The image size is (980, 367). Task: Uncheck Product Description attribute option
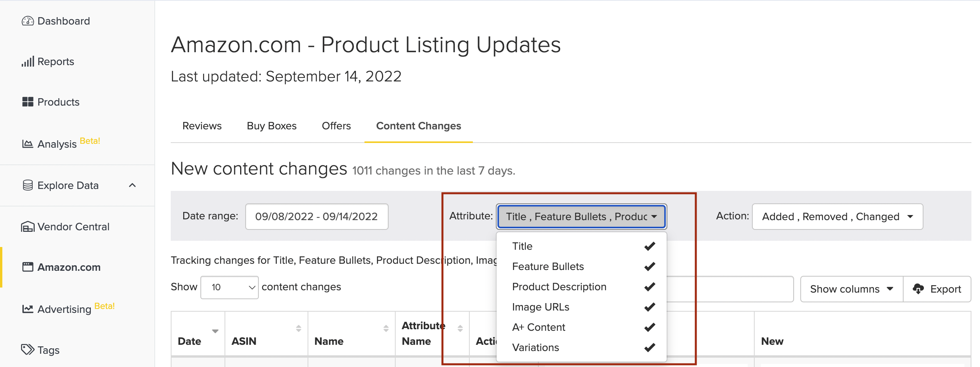[582, 287]
